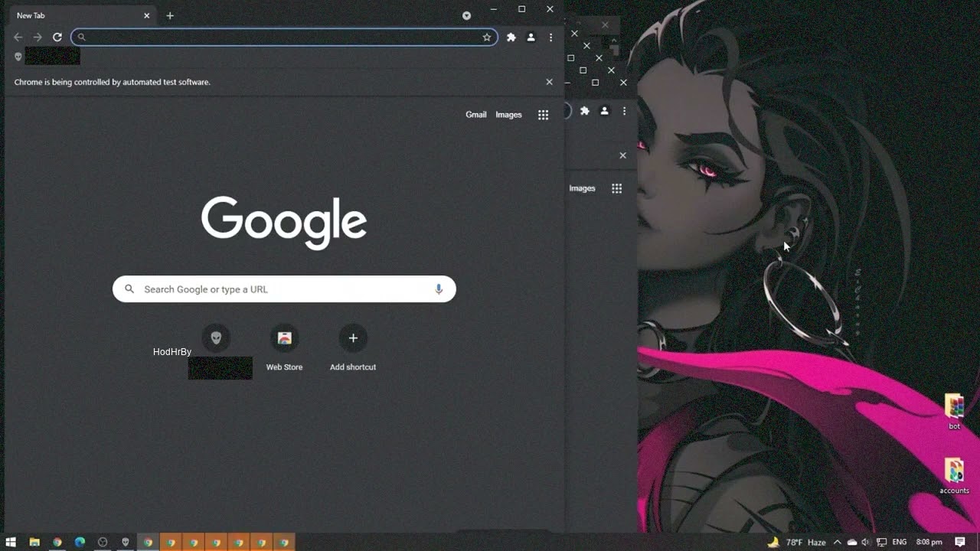Open the profile icon in the background Chrome window
Screen dimensions: 980x551
pyautogui.click(x=604, y=111)
